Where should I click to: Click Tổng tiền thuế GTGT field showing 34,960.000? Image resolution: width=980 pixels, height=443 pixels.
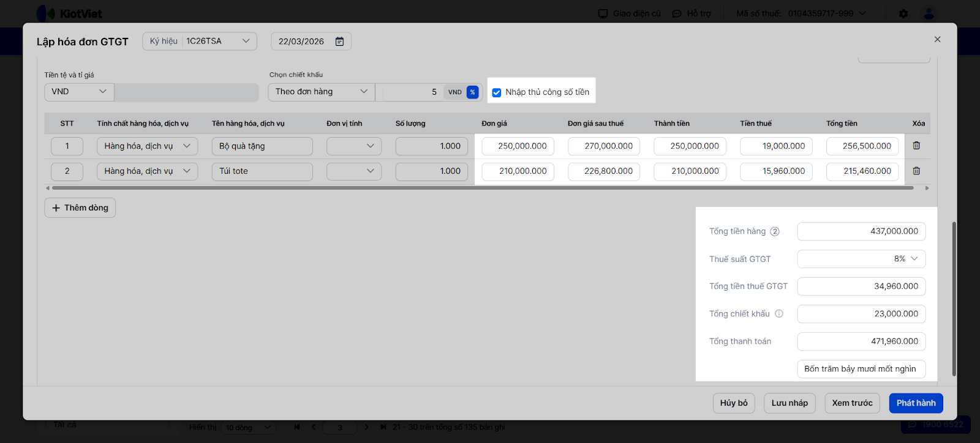861,286
